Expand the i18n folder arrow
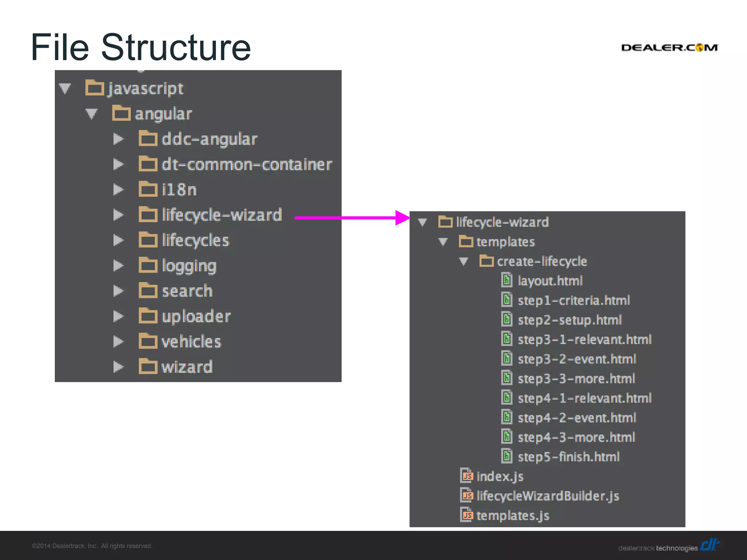747x560 pixels. pyautogui.click(x=118, y=190)
